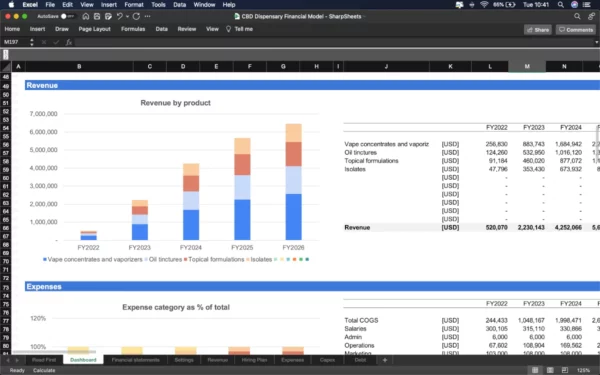
Task: Open the Excel menu in menu bar
Action: (x=30, y=5)
